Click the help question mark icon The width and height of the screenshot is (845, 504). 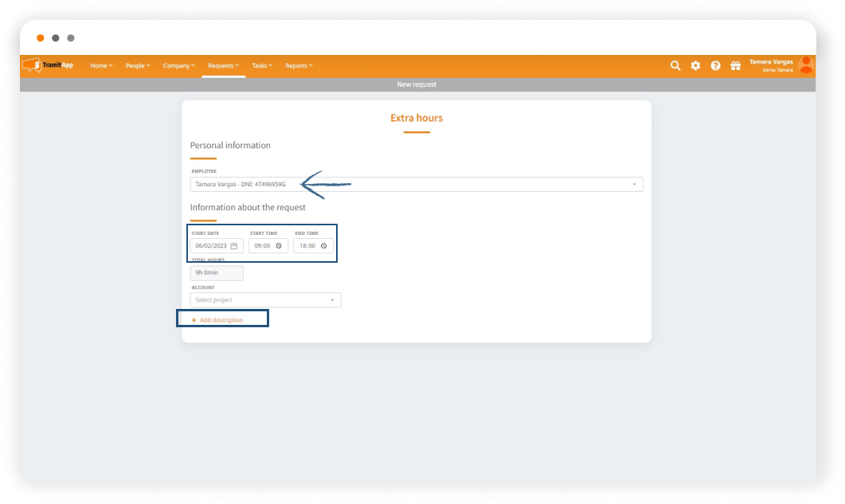pos(715,65)
